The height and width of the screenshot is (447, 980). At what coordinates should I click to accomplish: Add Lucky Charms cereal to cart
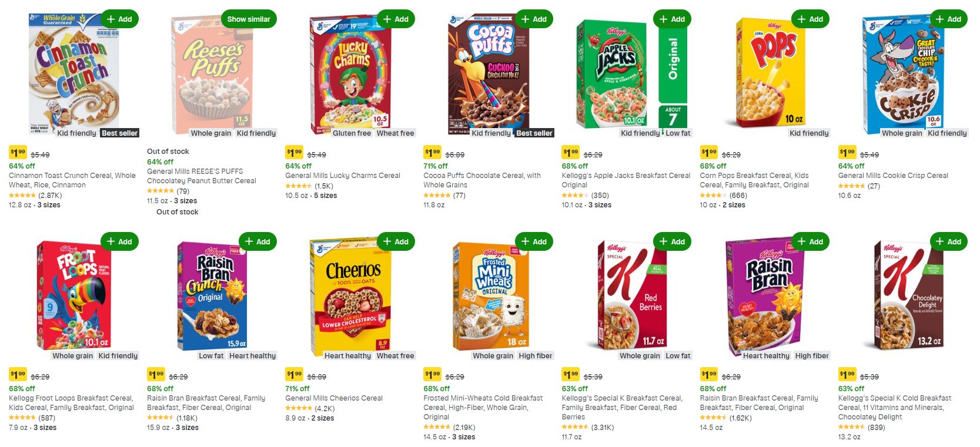tap(396, 19)
